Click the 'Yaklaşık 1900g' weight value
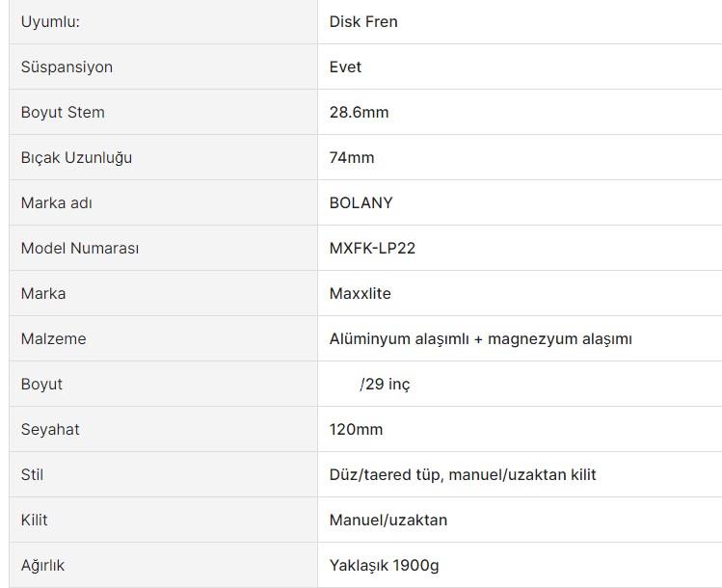The width and height of the screenshot is (722, 588). [384, 566]
